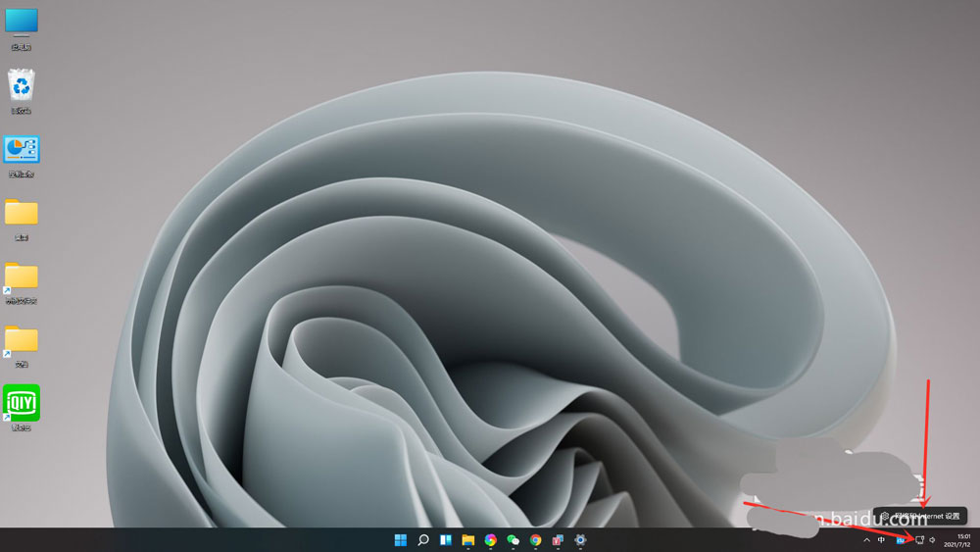Select the desktop folder without a shortcut arrow
Viewport: 980px width, 552px height.
(x=22, y=219)
